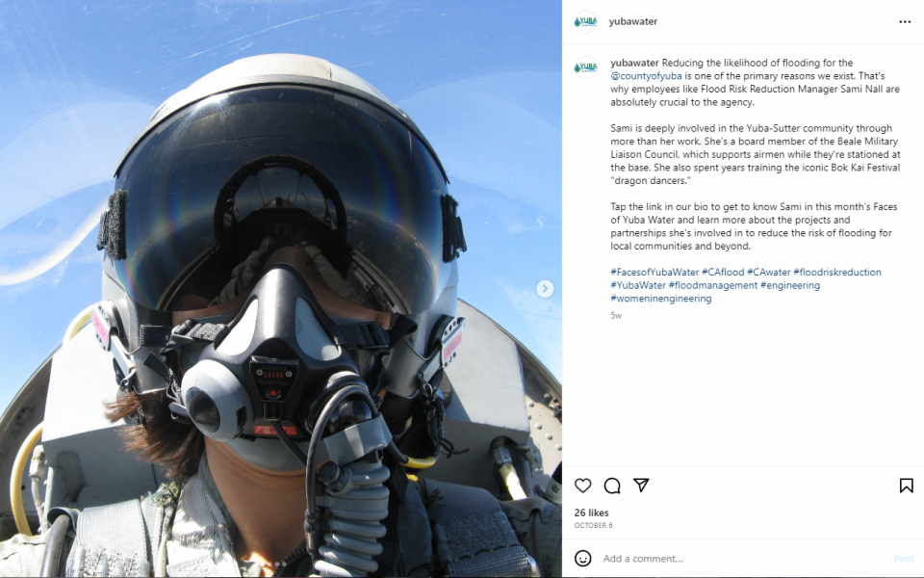Open the emoji picker smiley icon
The height and width of the screenshot is (578, 924).
tap(583, 559)
